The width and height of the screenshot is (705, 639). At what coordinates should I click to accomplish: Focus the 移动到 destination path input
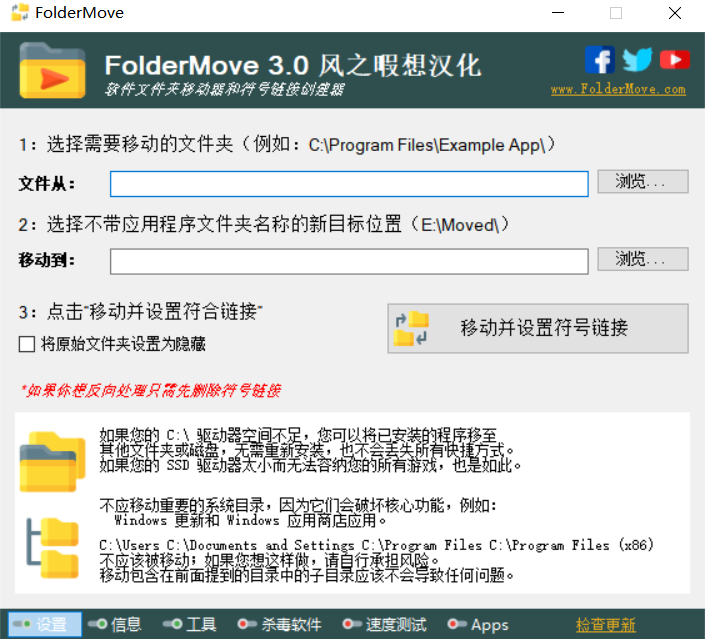coord(349,261)
